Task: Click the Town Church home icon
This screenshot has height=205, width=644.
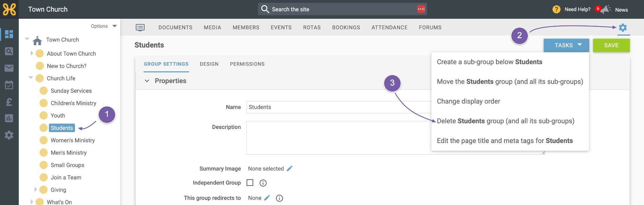Action: (37, 40)
